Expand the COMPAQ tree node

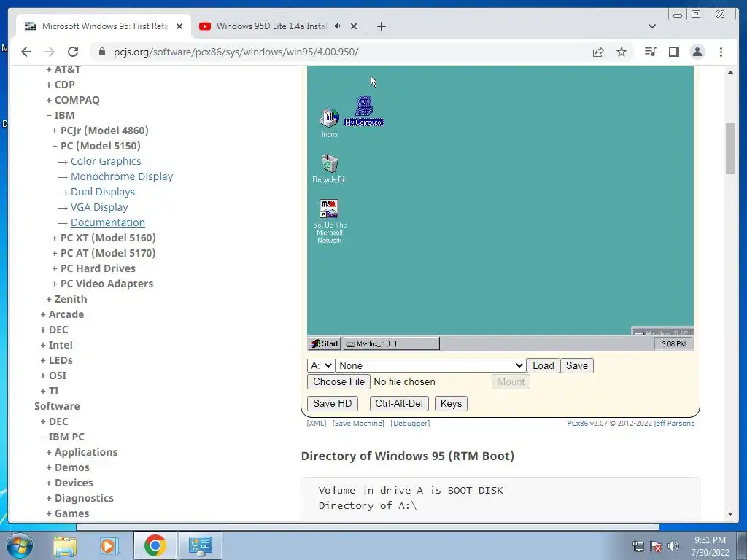point(73,100)
